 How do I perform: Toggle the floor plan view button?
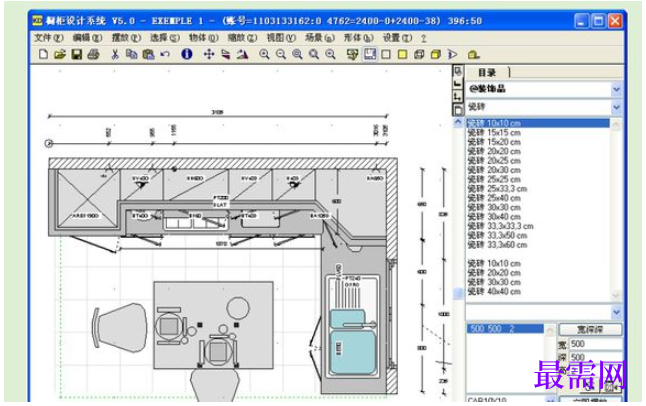[x=370, y=54]
